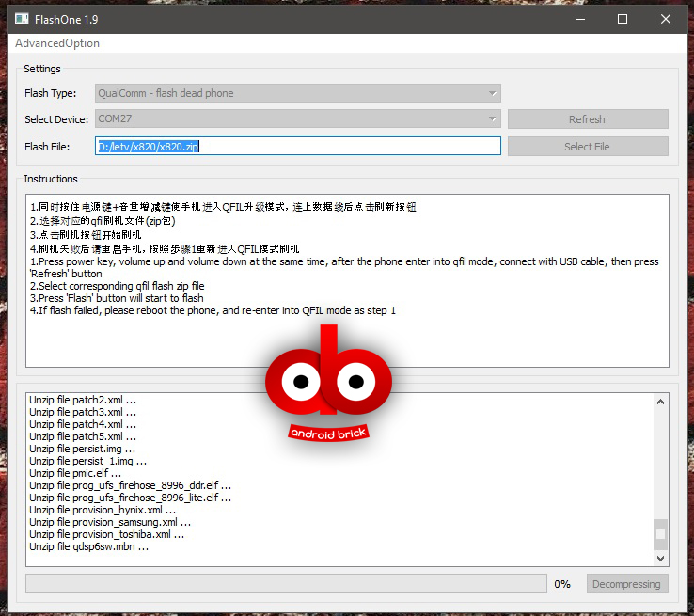Minimize the FlashOne window

(x=579, y=18)
